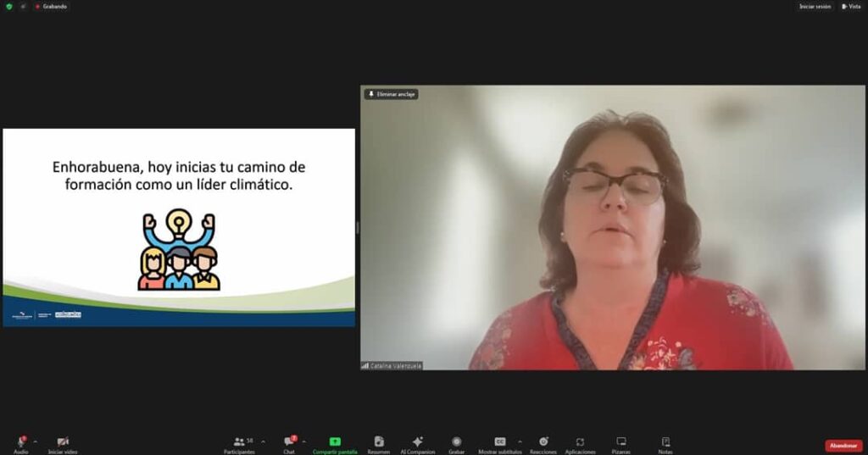This screenshot has width=868, height=455.
Task: Start camera with Iniciar video
Action: 63,444
